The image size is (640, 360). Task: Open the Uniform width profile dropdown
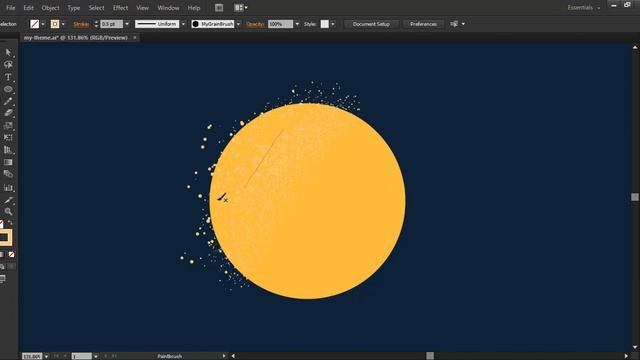tap(183, 24)
